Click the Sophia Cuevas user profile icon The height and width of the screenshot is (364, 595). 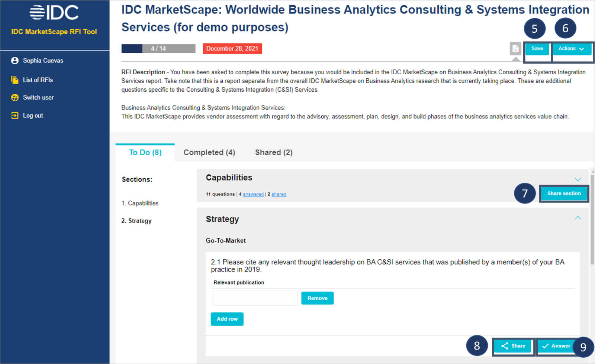15,61
